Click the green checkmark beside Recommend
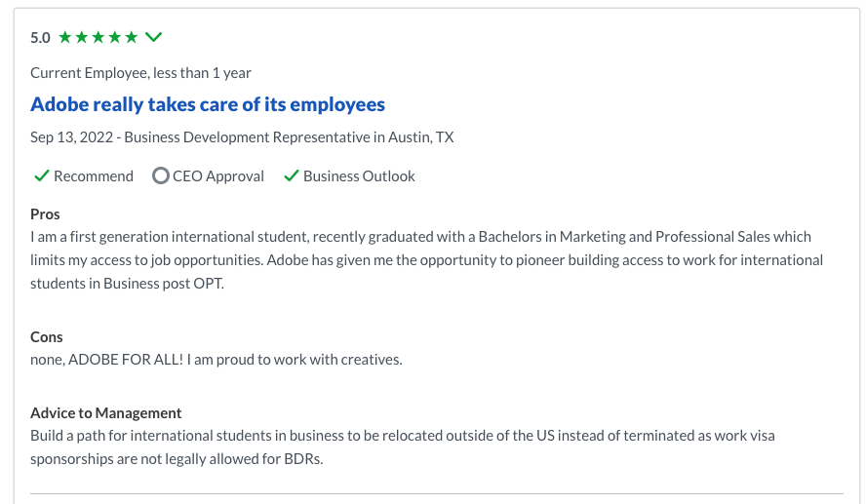Screen dimensions: 866x504 tap(42, 176)
